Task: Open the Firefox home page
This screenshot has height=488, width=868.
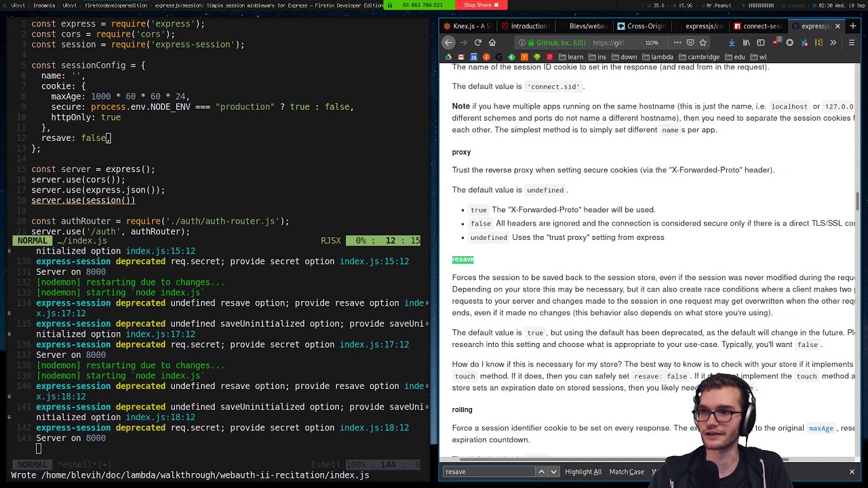Action: tap(492, 43)
